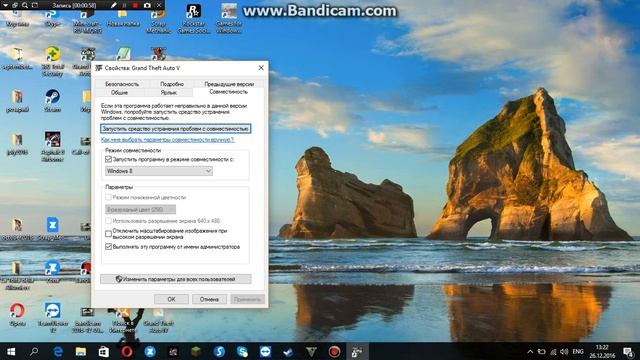Open the Windows 8 compatibility dropdown
Image resolution: width=640 pixels, height=360 pixels.
point(159,171)
